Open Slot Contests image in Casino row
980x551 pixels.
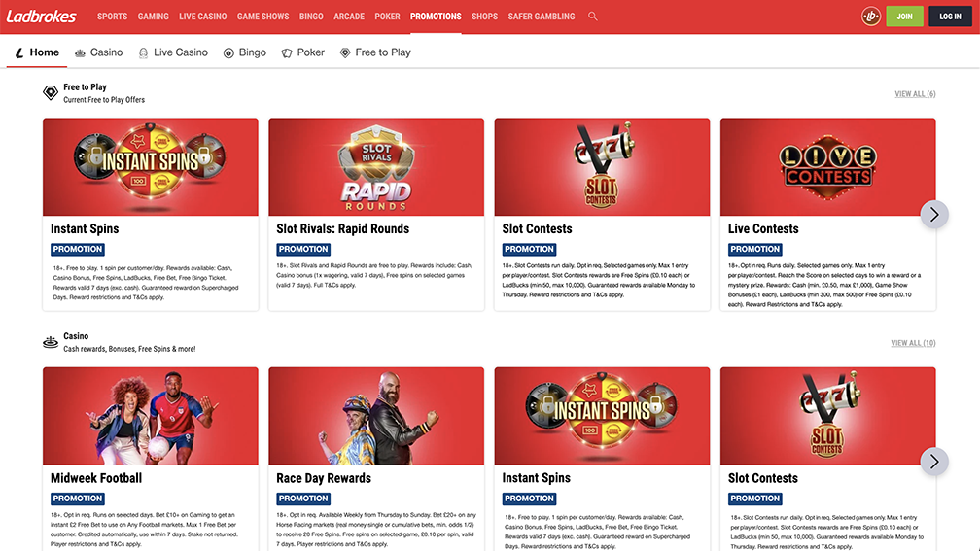[828, 416]
